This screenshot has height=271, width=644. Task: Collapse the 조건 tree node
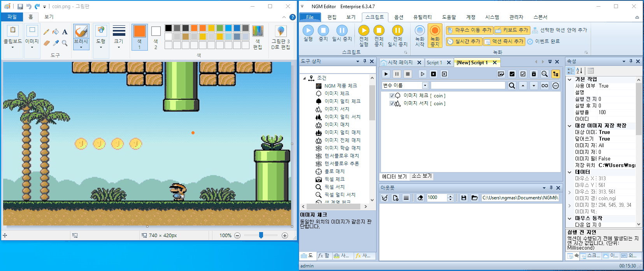coord(304,78)
